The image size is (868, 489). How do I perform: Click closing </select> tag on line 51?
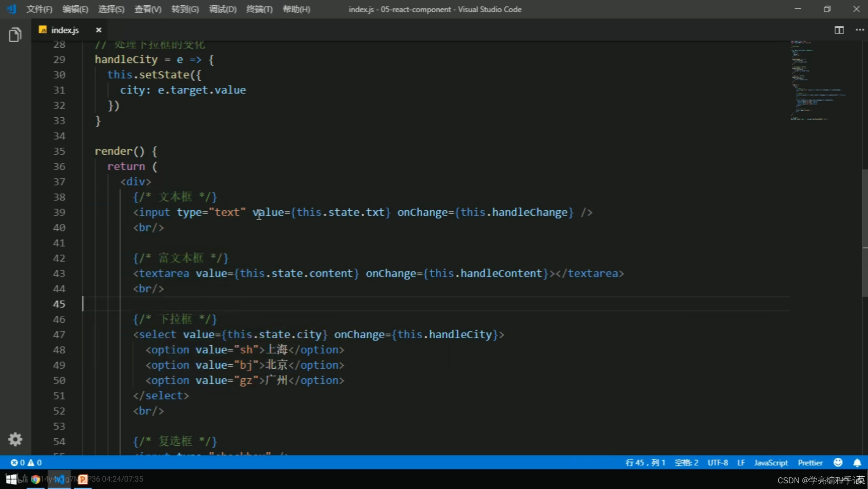[x=161, y=396]
